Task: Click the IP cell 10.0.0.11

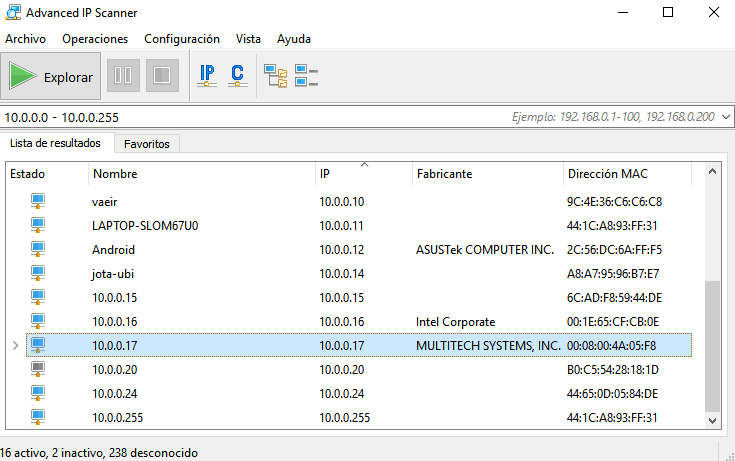Action: [341, 226]
